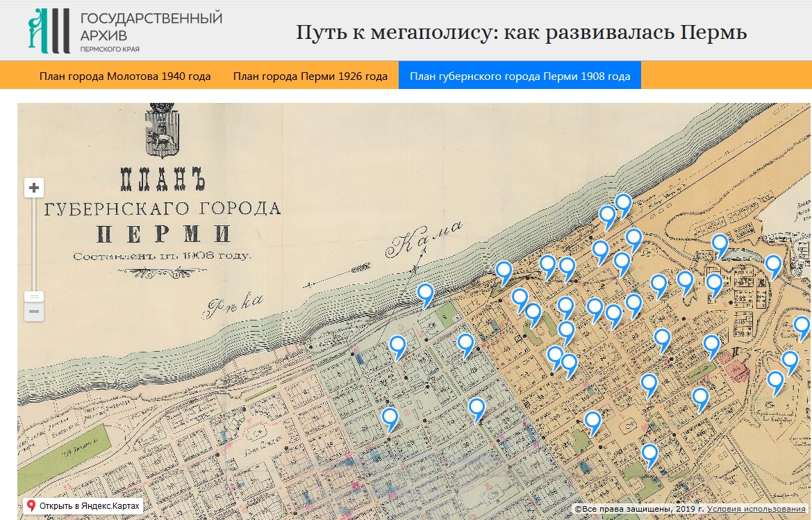
Task: Select План губернского города Перми 1908 года tab
Action: (520, 76)
